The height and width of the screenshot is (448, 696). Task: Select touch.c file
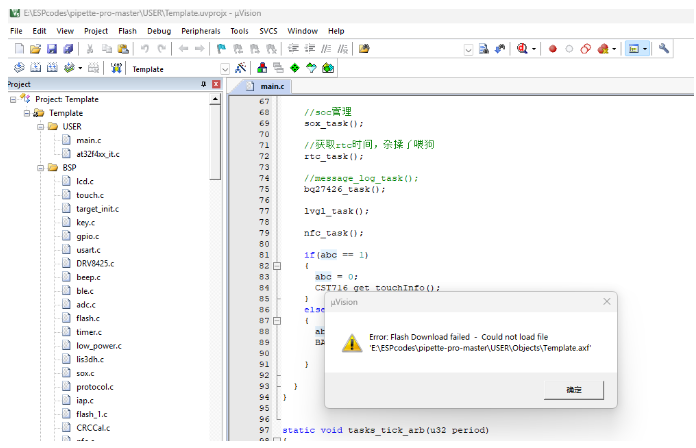pos(90,195)
